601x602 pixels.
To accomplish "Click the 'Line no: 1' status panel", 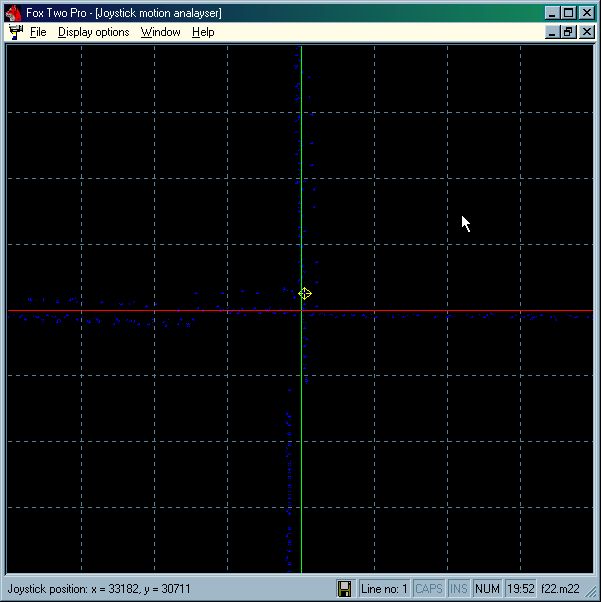I will pos(384,589).
